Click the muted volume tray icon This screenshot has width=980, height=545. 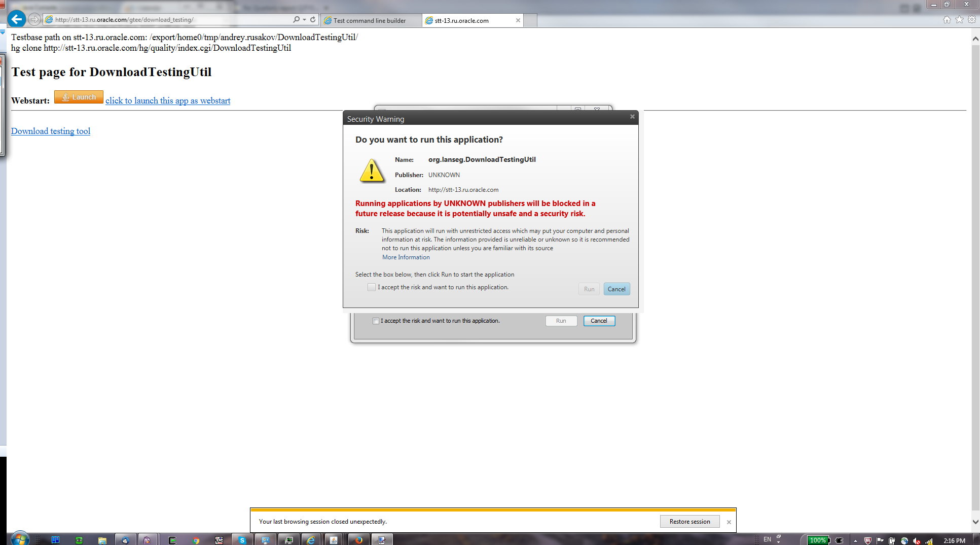[917, 540]
